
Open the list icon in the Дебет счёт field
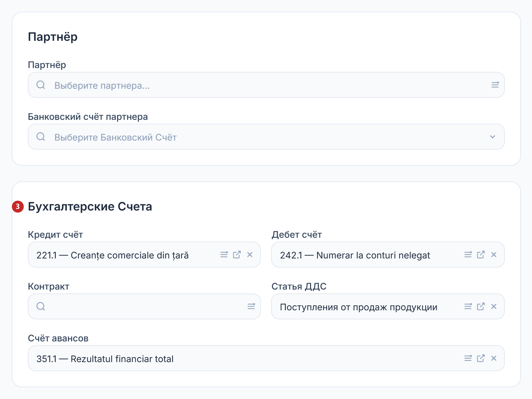pyautogui.click(x=468, y=255)
